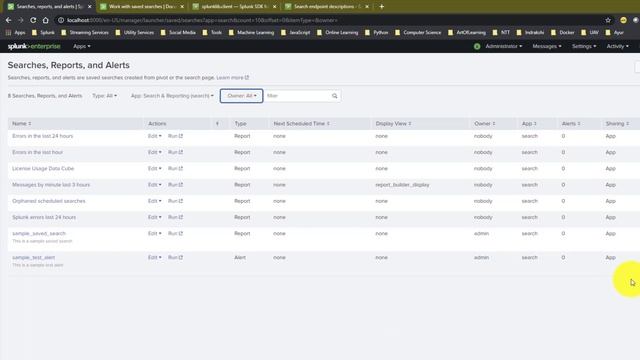This screenshot has width=640, height=360.
Task: Open 'Splunk errors last 24 hours' report
Action: (44, 218)
